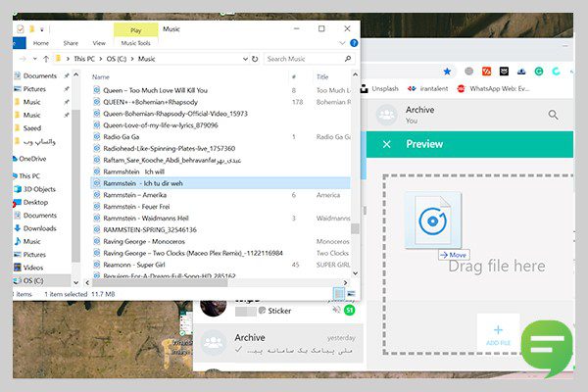
Task: Open recent locations dropdown arrow
Action: tap(35, 59)
